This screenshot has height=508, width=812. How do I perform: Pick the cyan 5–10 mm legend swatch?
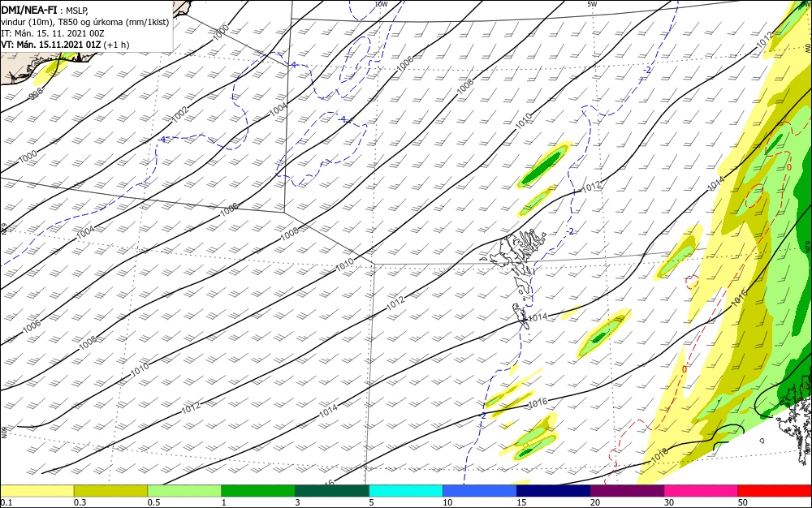tap(405, 491)
